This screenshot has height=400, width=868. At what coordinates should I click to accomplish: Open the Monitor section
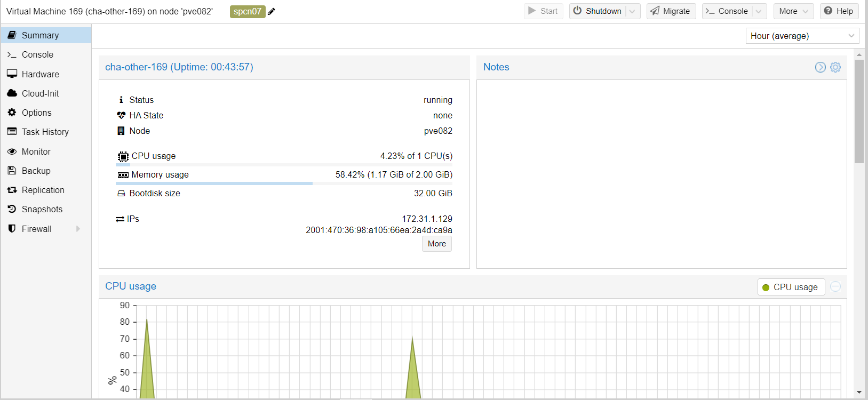46,151
